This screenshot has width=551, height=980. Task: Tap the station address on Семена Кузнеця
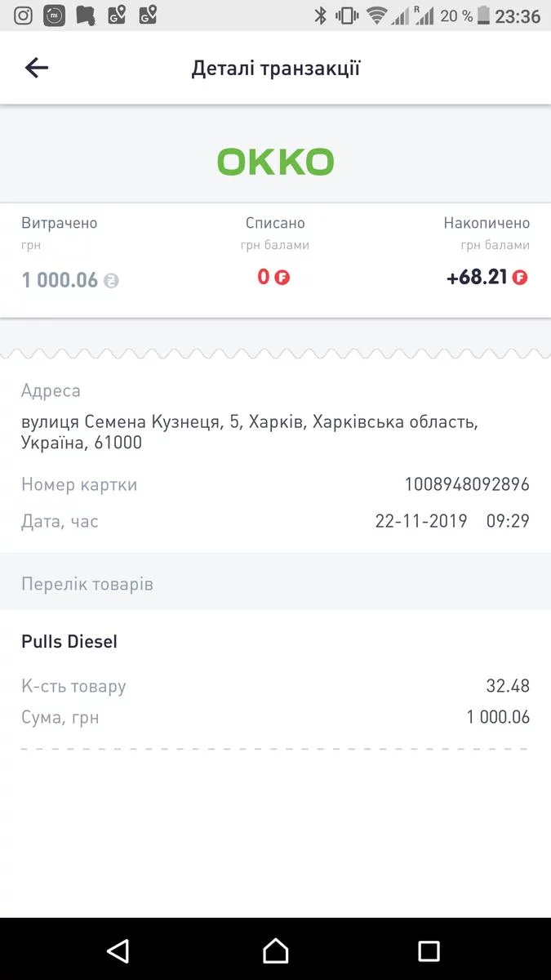coord(249,432)
